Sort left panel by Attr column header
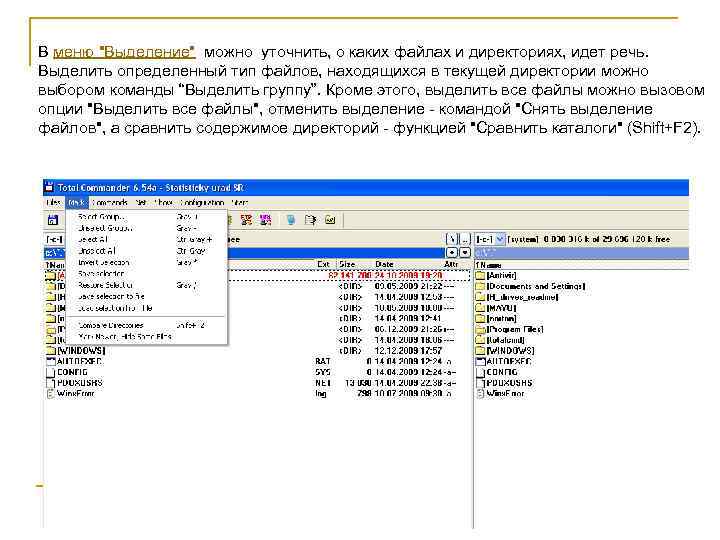 (x=451, y=264)
